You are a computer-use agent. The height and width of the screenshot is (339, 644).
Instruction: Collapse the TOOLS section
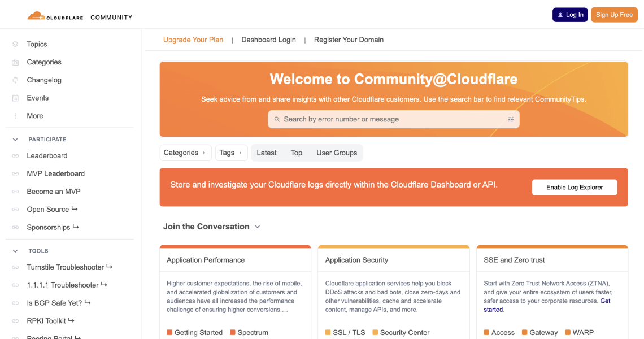(15, 251)
